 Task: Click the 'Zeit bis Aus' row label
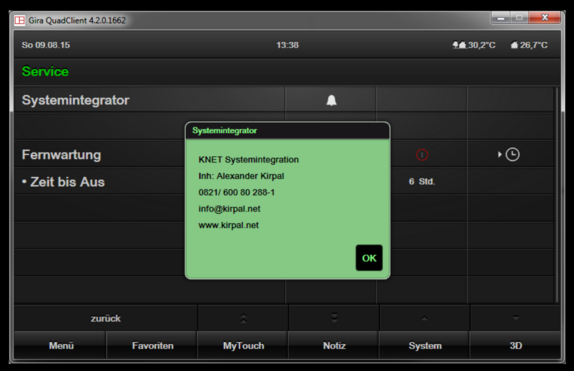coord(63,182)
